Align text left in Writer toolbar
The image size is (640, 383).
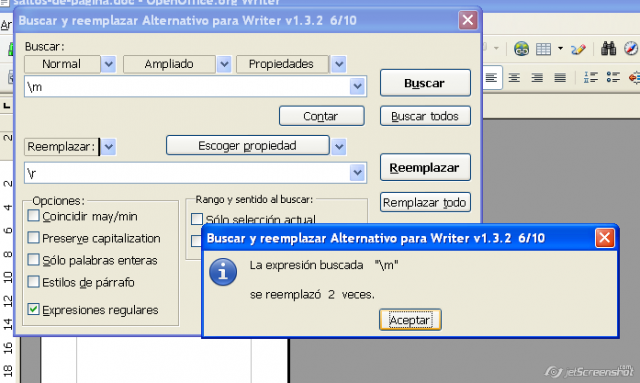491,77
